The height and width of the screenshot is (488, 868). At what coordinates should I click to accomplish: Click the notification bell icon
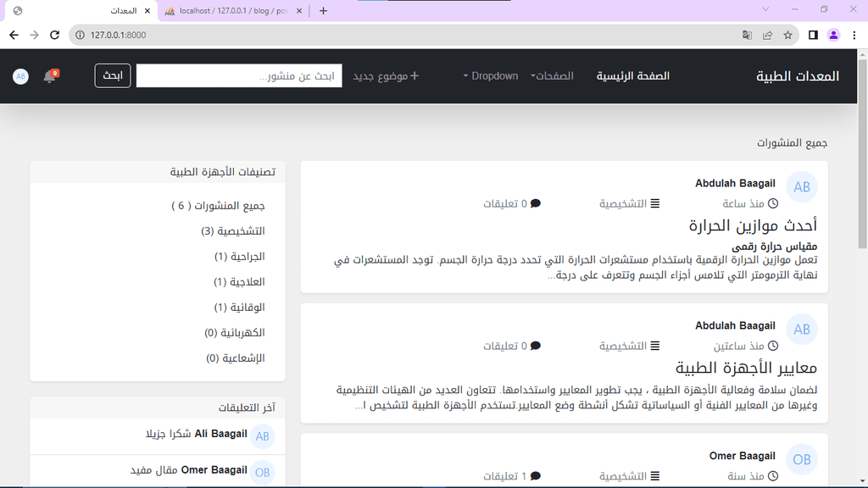tap(50, 76)
